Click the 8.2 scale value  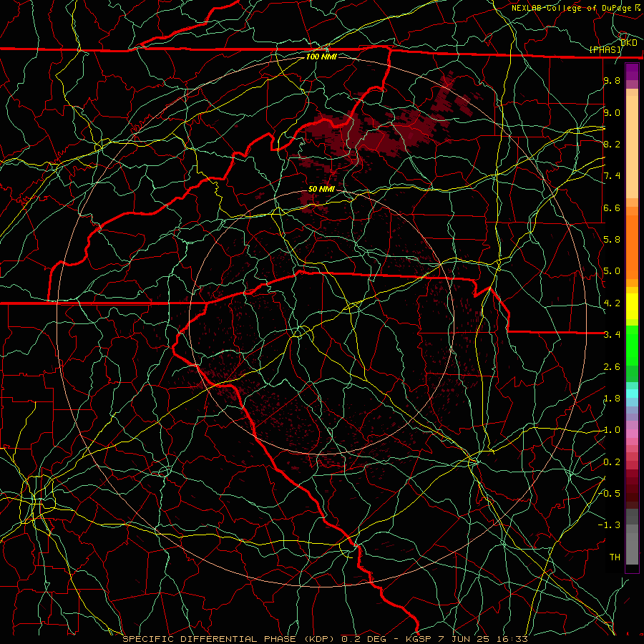pyautogui.click(x=612, y=144)
